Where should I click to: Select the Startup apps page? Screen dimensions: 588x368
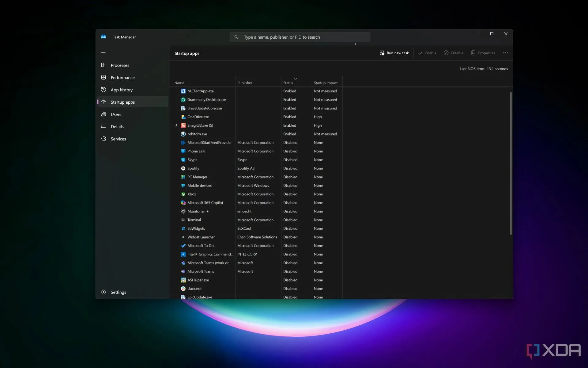[133, 102]
